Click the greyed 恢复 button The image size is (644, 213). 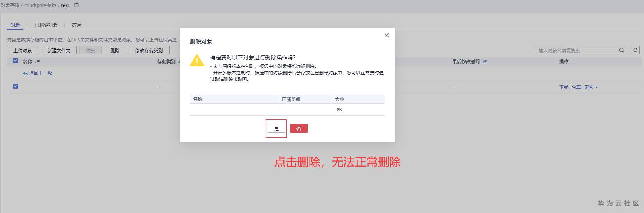(90, 50)
